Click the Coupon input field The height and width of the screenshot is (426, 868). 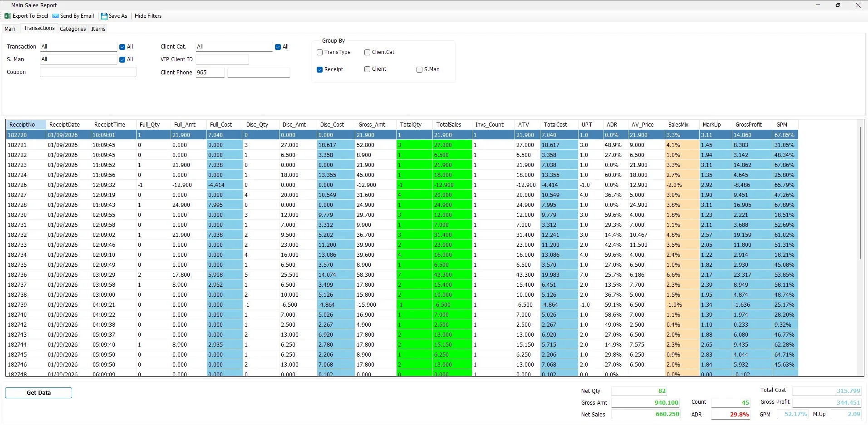point(88,72)
